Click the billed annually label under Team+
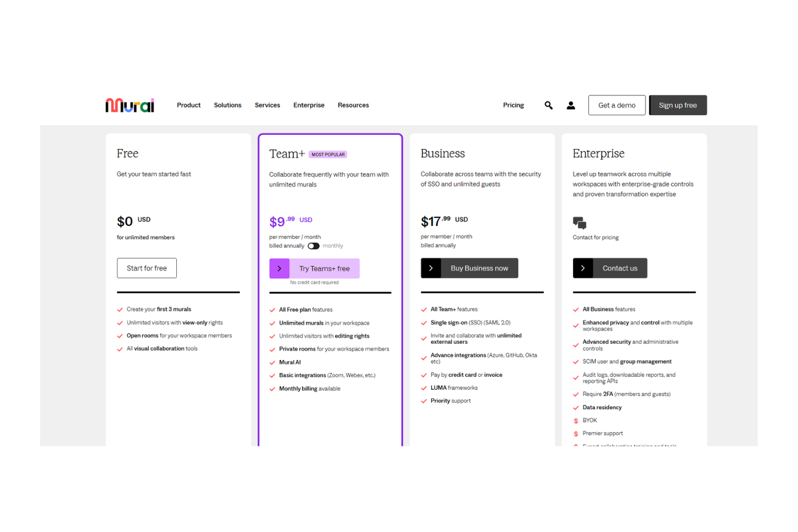The width and height of the screenshot is (798, 532). click(287, 246)
